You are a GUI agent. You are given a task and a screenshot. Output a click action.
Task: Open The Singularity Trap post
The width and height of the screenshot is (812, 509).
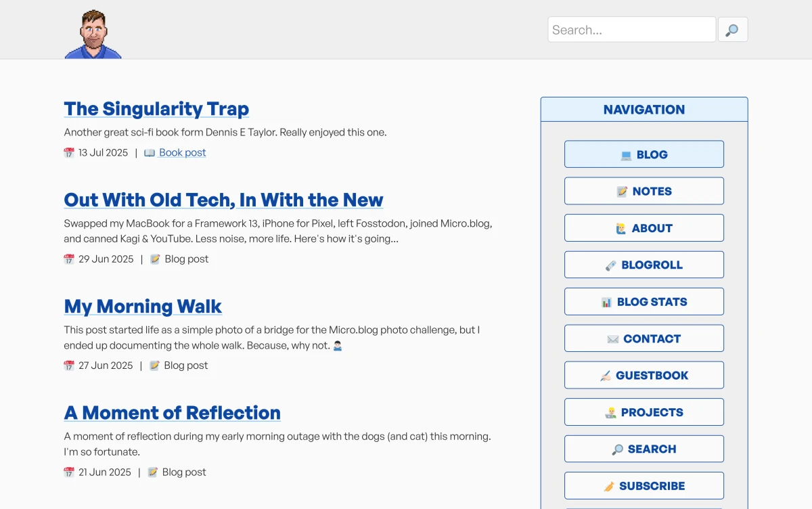pos(156,109)
